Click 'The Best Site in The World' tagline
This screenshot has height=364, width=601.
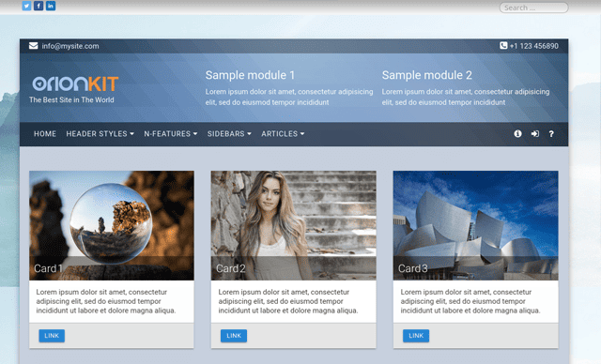71,99
